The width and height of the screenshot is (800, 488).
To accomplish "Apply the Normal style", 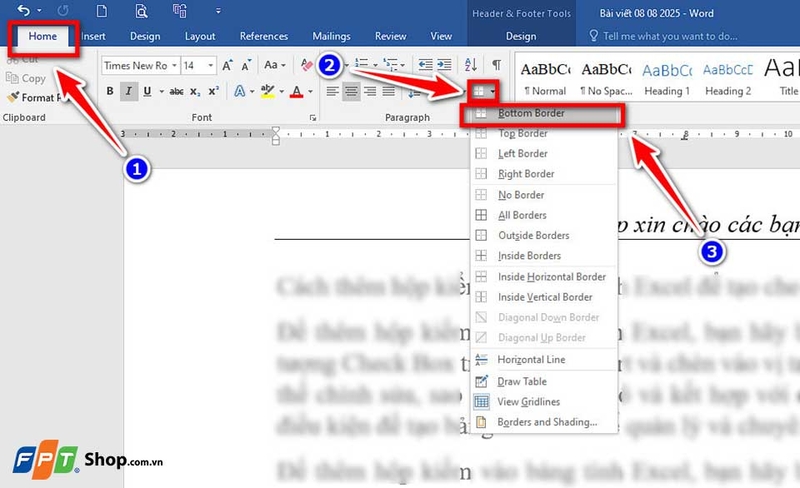I will (545, 79).
